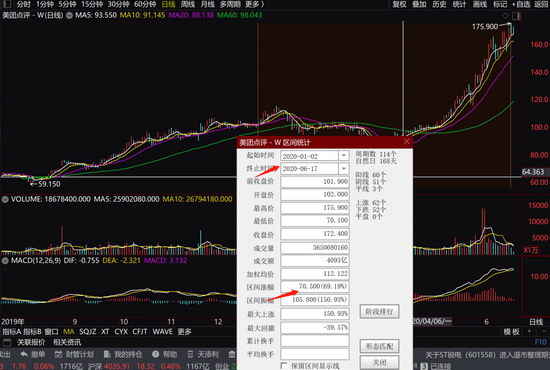Switch to the 周线 weekly period tab
Image resolution: width=550 pixels, height=370 pixels.
click(188, 4)
